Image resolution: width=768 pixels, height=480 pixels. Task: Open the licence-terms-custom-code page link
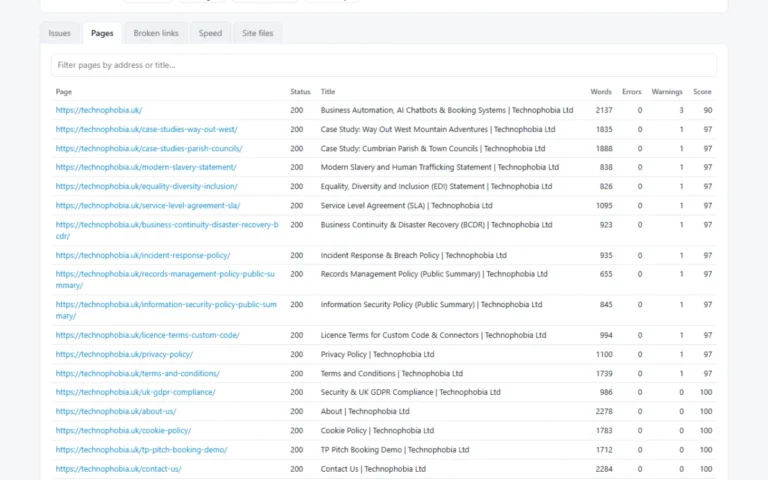click(147, 335)
